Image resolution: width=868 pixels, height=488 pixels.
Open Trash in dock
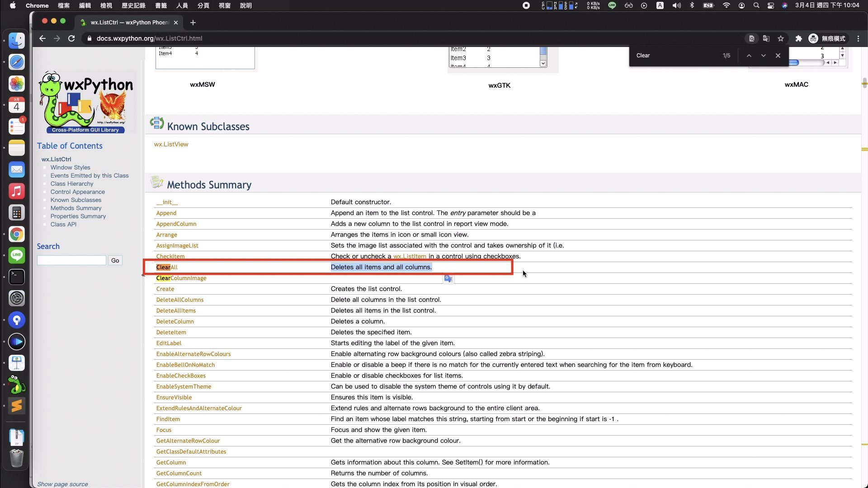click(x=17, y=458)
